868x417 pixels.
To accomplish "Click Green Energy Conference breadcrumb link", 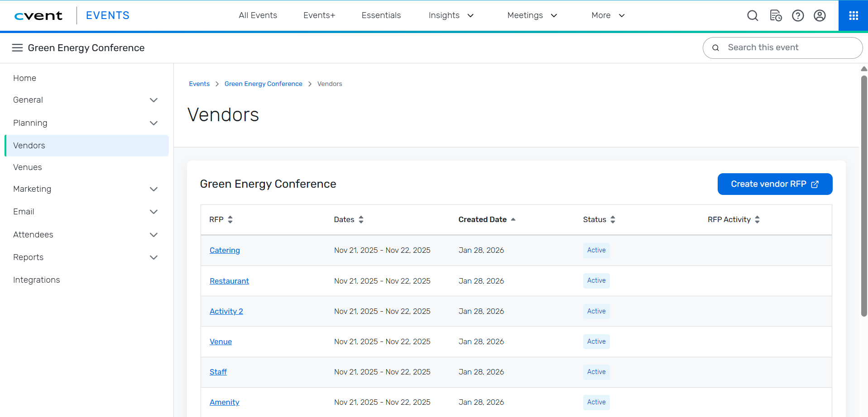I will (x=263, y=84).
